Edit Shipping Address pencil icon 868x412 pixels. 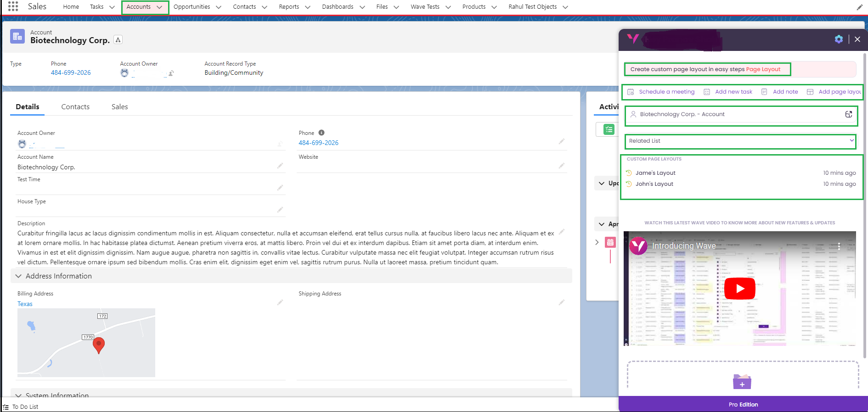562,302
